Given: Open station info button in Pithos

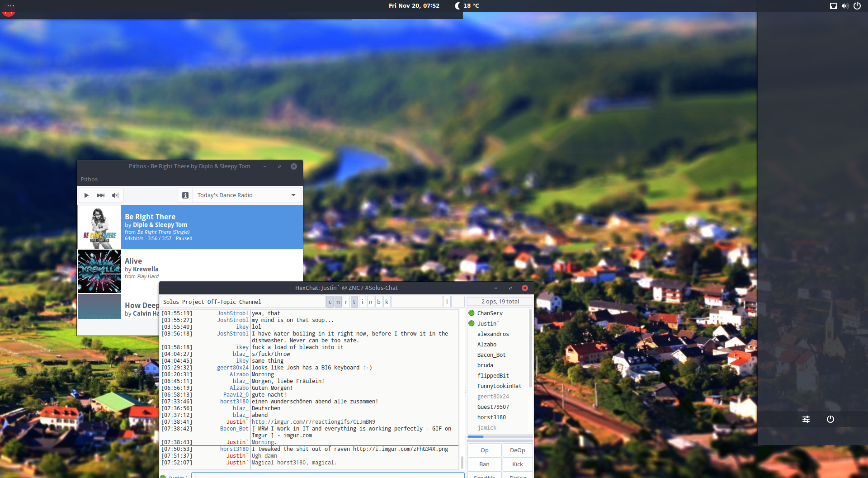Looking at the screenshot, I should [x=185, y=195].
